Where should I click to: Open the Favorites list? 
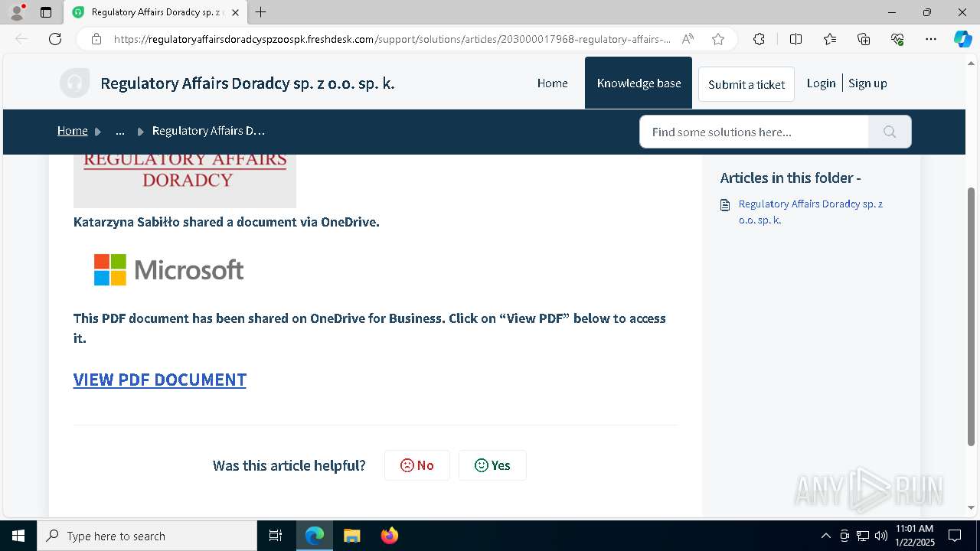(x=830, y=39)
